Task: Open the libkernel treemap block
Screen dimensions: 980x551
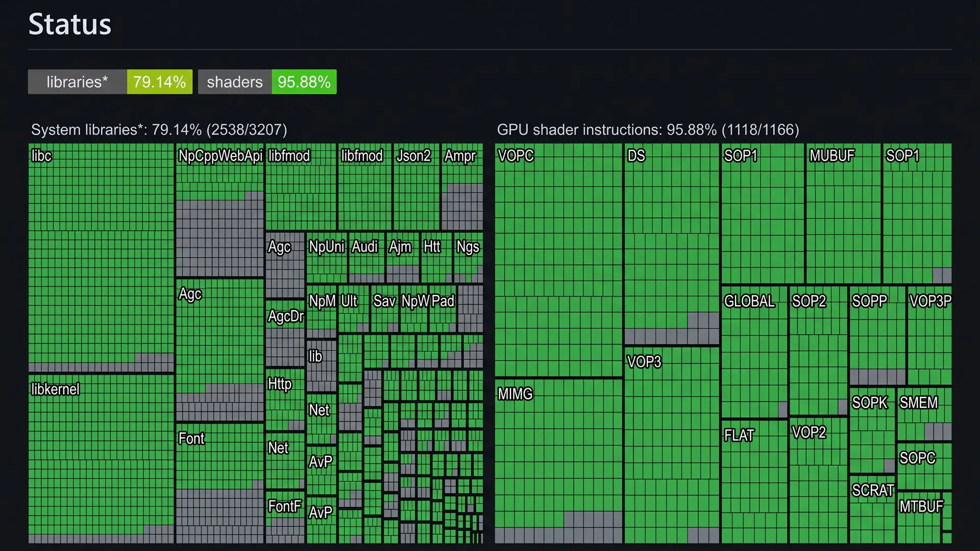Action: (101, 459)
